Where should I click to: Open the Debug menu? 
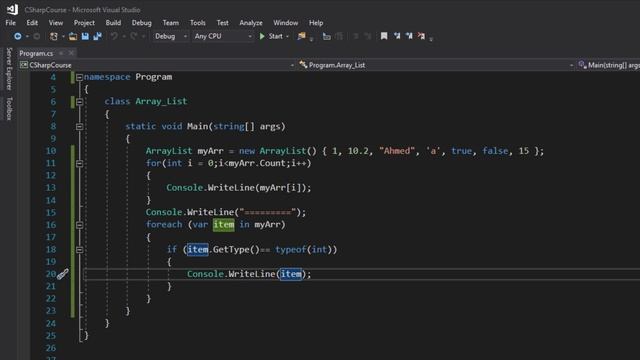coord(142,23)
